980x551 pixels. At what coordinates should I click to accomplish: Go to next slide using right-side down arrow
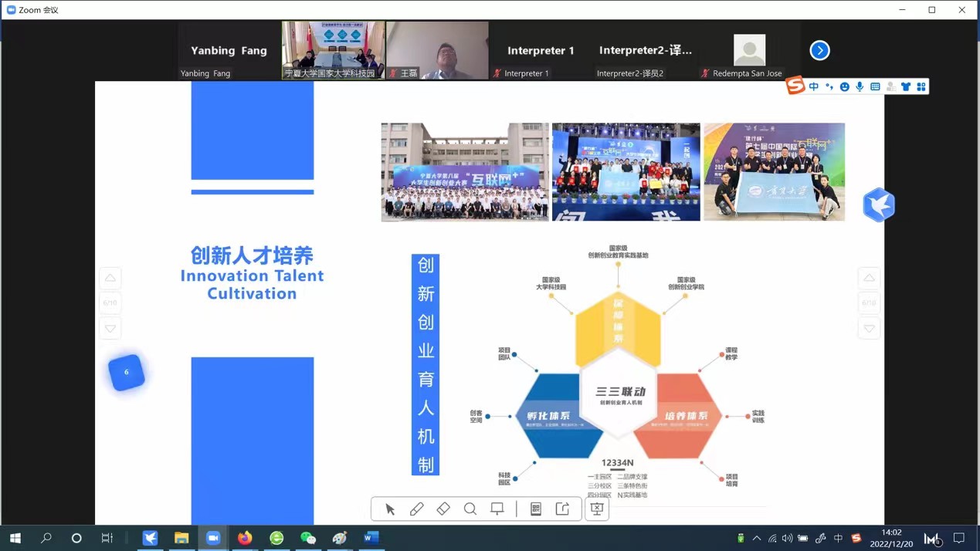(869, 329)
